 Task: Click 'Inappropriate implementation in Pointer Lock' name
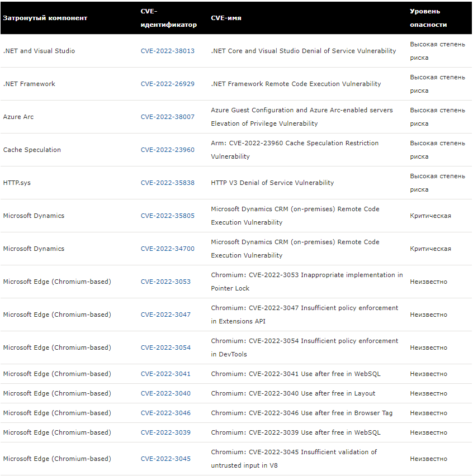[x=307, y=282]
